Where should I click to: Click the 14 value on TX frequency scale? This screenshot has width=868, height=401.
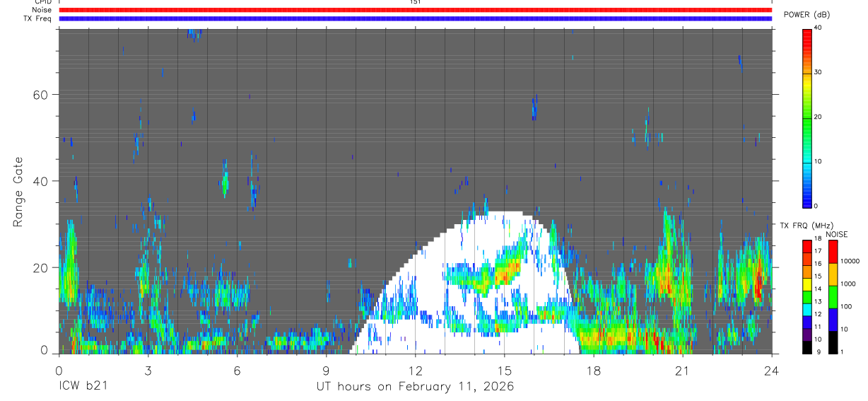click(818, 289)
